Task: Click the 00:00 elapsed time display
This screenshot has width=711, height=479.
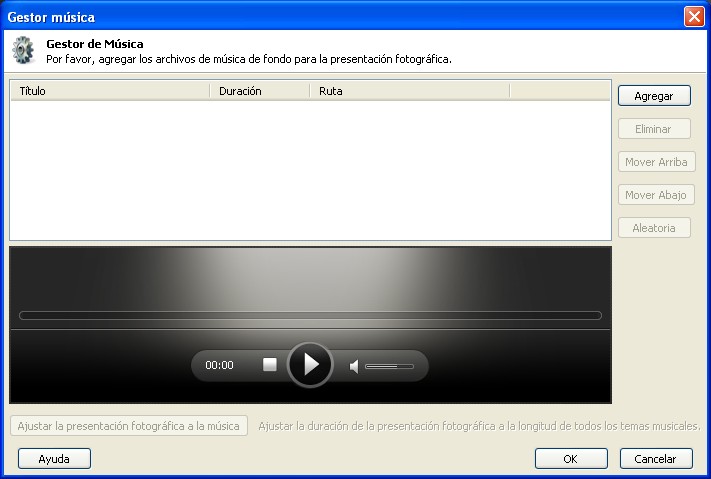Action: [x=219, y=365]
